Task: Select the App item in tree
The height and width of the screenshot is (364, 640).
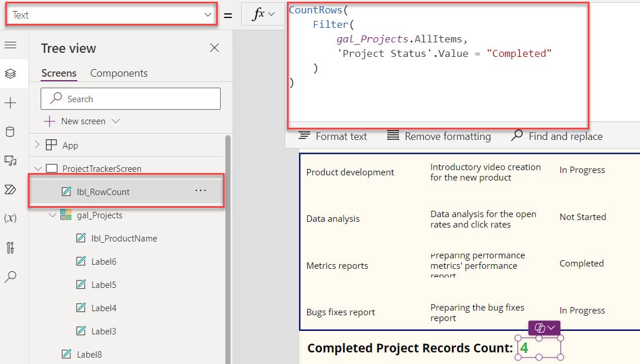Action: [x=70, y=145]
